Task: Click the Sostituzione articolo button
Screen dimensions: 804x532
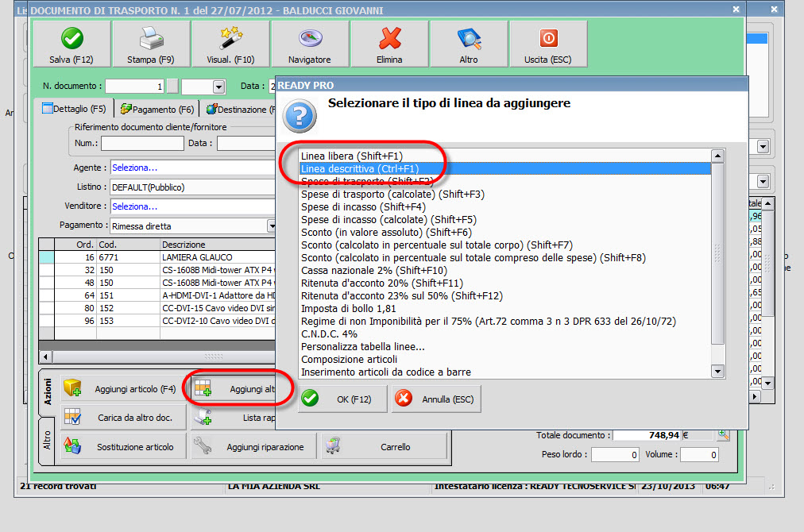Action: point(123,446)
